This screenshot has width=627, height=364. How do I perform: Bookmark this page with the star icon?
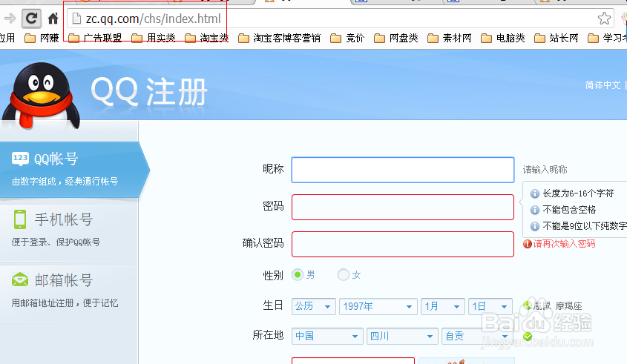[x=604, y=19]
